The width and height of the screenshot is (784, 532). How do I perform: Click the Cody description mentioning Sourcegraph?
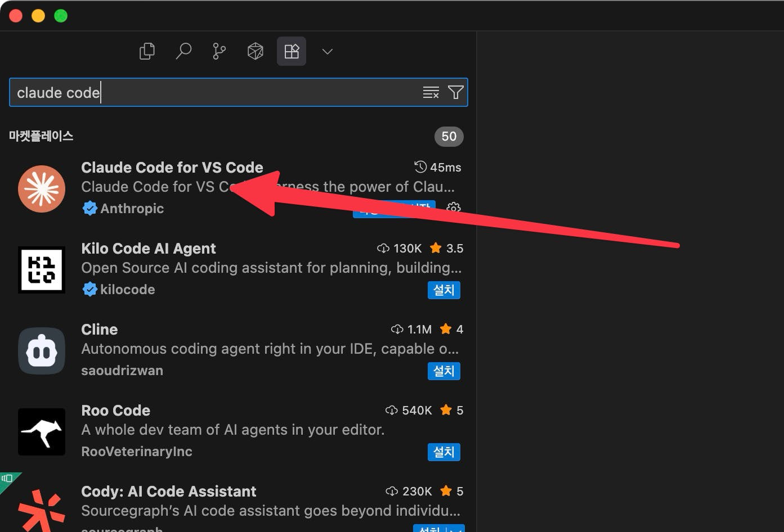click(x=271, y=511)
